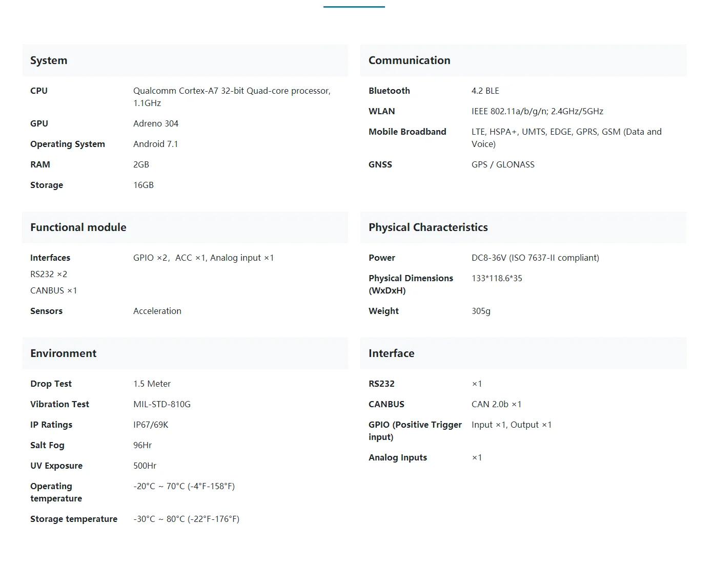
Task: Click the '1.5 Meter' value
Action: (x=152, y=384)
